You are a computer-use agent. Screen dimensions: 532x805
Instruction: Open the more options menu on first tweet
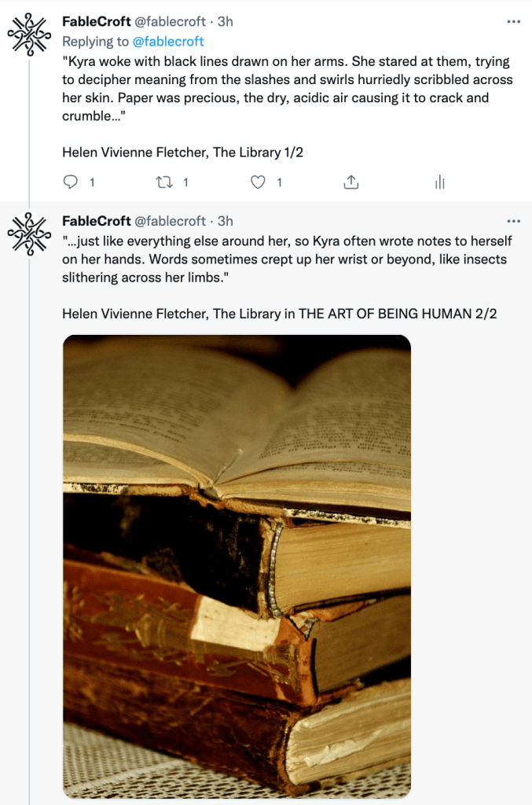(513, 21)
